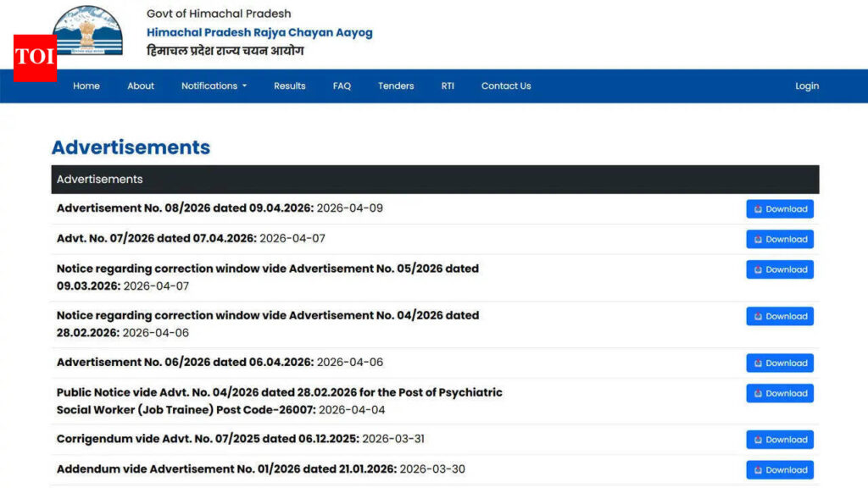Navigate to Tenders page
The width and height of the screenshot is (868, 488).
point(396,86)
